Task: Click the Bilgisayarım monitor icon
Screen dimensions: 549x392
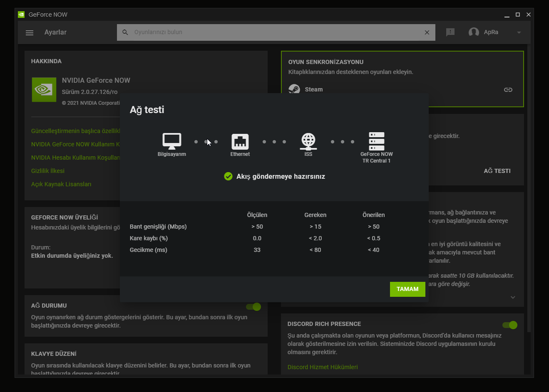Action: 172,141
